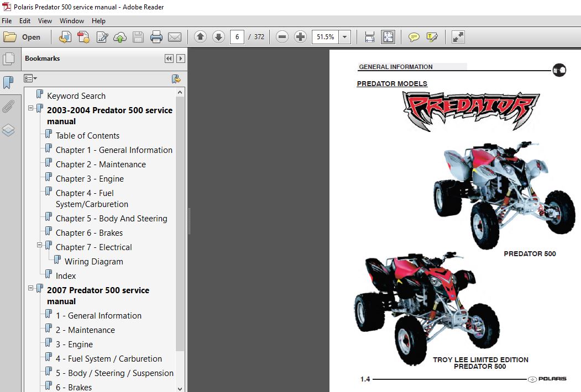Image resolution: width=581 pixels, height=392 pixels.
Task: Click the zoom in plus button
Action: tap(301, 36)
